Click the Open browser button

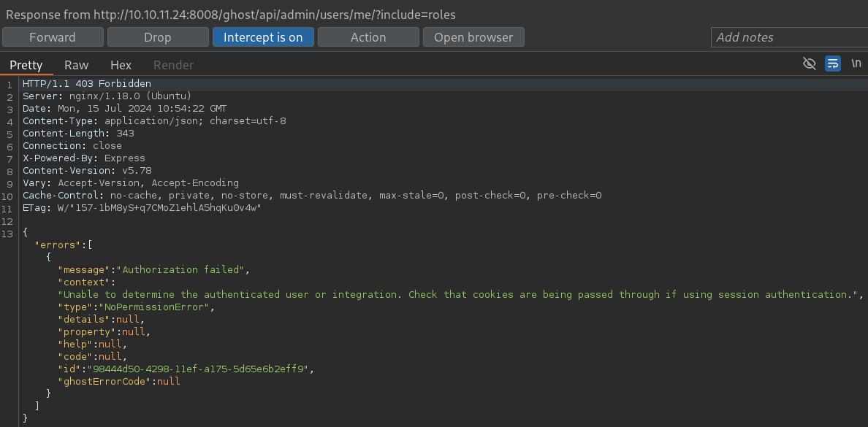tap(473, 37)
